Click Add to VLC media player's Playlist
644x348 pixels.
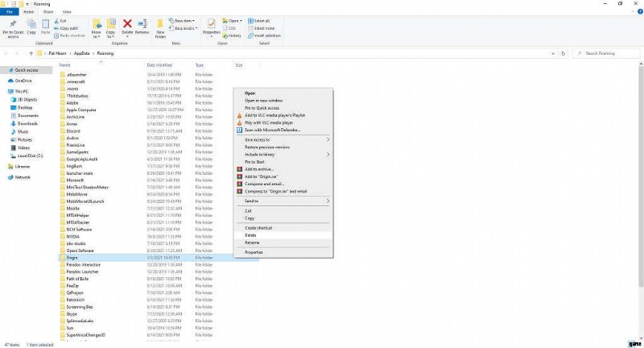283,115
